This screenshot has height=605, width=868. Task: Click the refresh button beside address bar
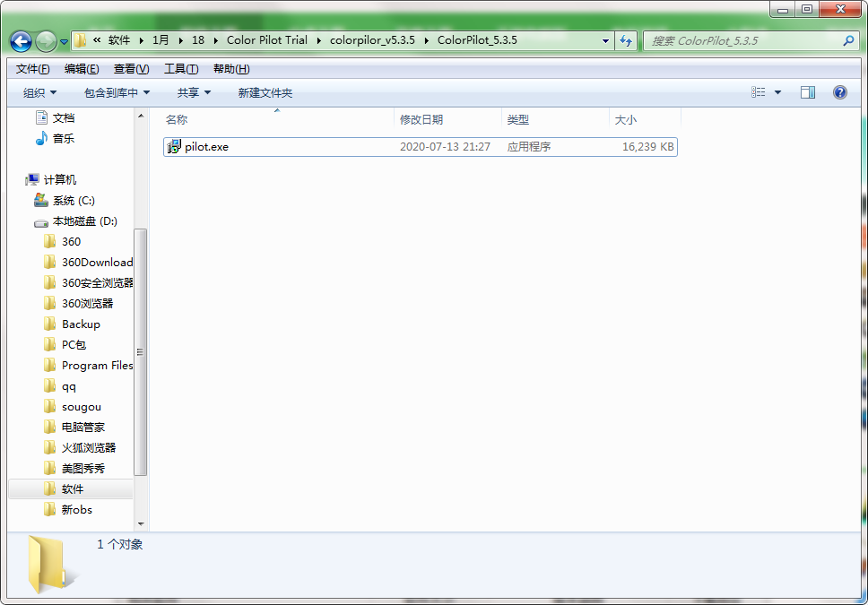coord(626,40)
